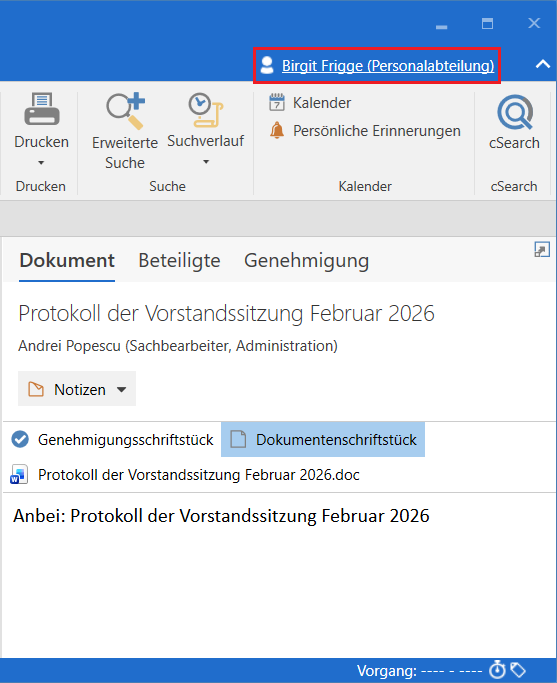Switch to the Genehmigung tab
This screenshot has width=557, height=683.
tap(306, 261)
